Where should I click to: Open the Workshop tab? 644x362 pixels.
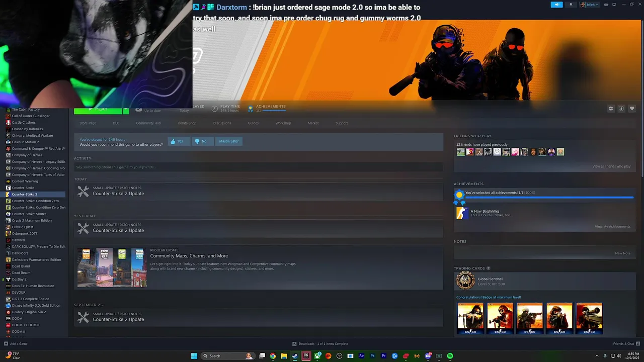click(283, 123)
